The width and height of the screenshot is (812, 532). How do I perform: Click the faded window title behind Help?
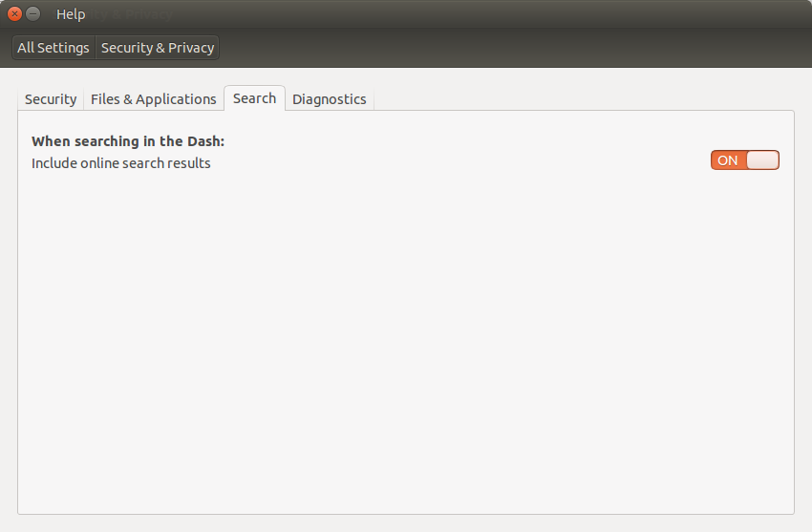tap(134, 14)
